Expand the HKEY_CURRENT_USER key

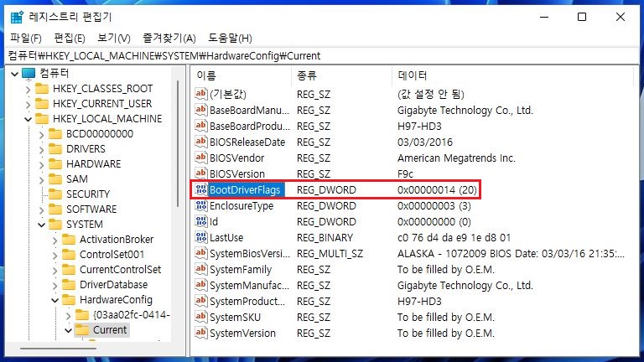pos(28,104)
